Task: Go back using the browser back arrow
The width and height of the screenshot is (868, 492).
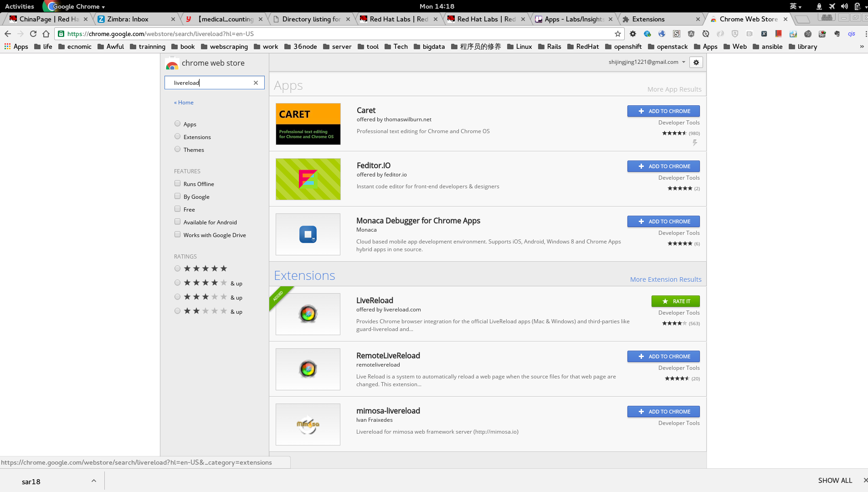Action: 8,34
